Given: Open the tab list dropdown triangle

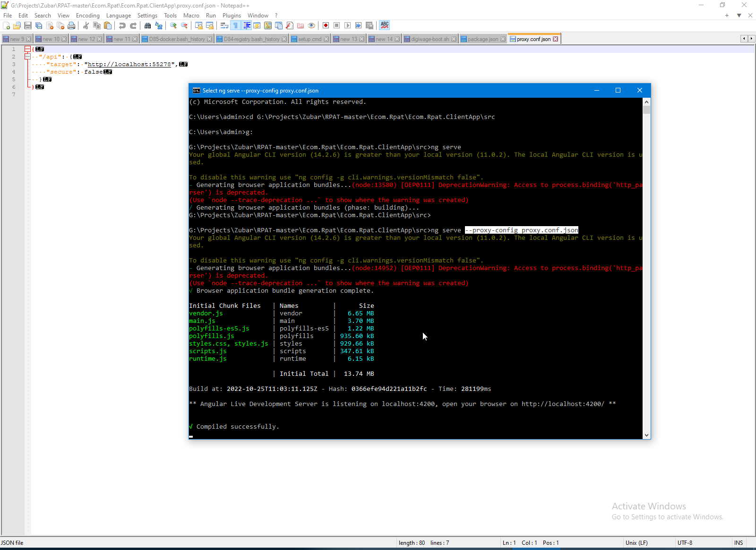Looking at the screenshot, I should (739, 16).
